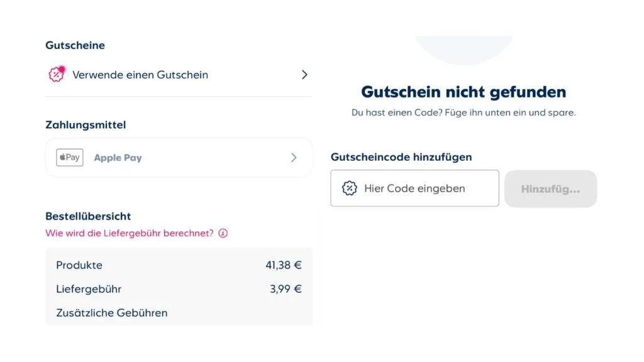Click the 'Produkte' line in the order summary
Viewport: 644px width, 362px height.
tap(79, 265)
